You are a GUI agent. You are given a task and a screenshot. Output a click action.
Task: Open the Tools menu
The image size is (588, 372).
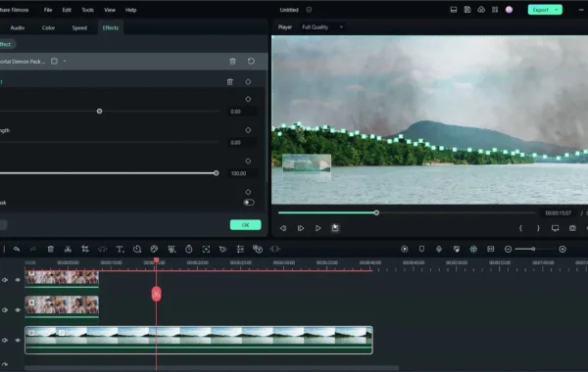[88, 10]
